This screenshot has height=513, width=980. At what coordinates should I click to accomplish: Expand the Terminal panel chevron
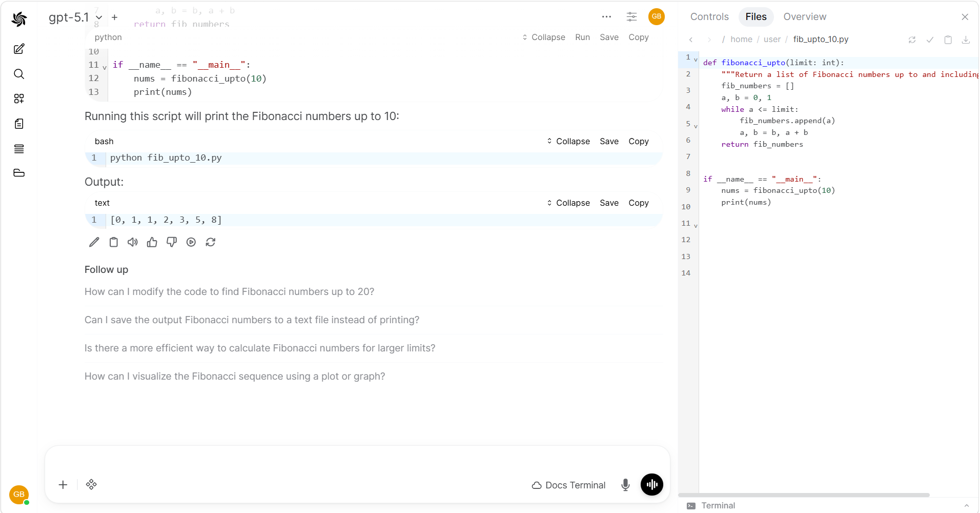pyautogui.click(x=967, y=506)
